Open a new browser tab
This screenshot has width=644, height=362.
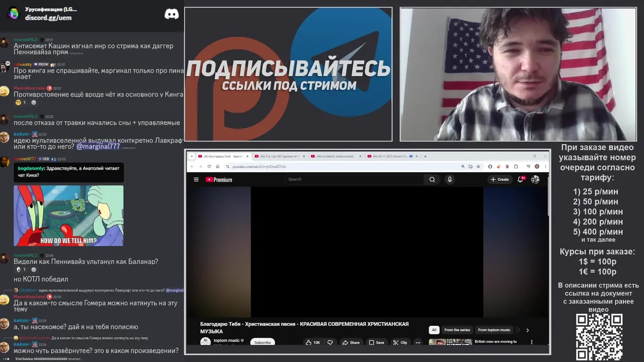(425, 156)
